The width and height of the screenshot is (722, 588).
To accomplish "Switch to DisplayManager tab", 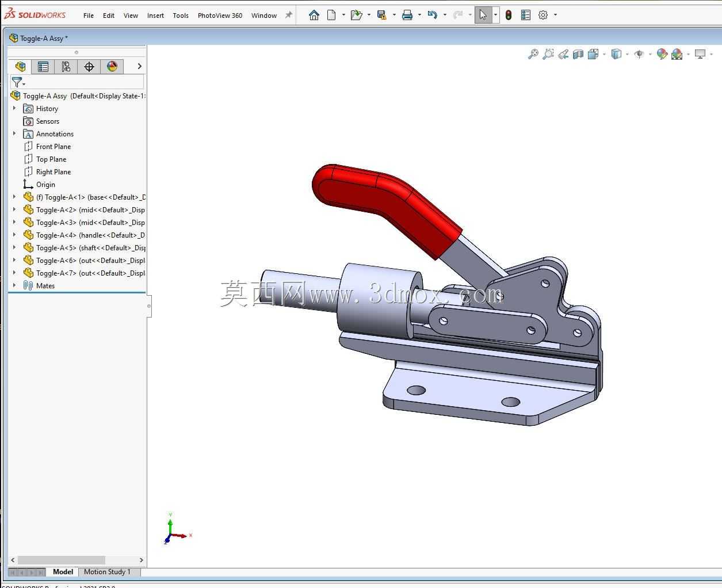I will 112,67.
